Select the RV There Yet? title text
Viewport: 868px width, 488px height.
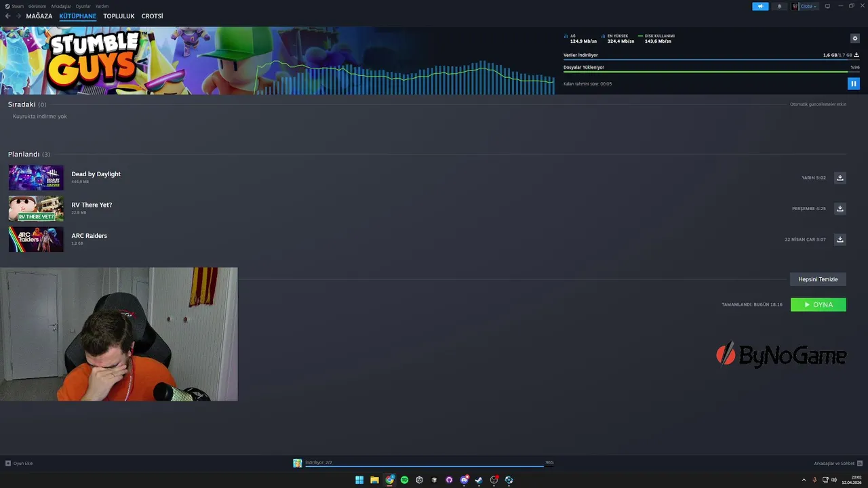92,205
